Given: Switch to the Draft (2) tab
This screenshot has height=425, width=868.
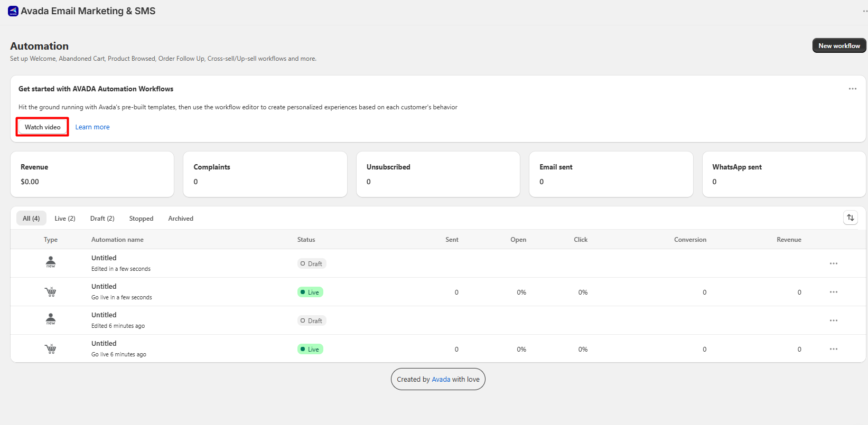Looking at the screenshot, I should click(x=102, y=218).
